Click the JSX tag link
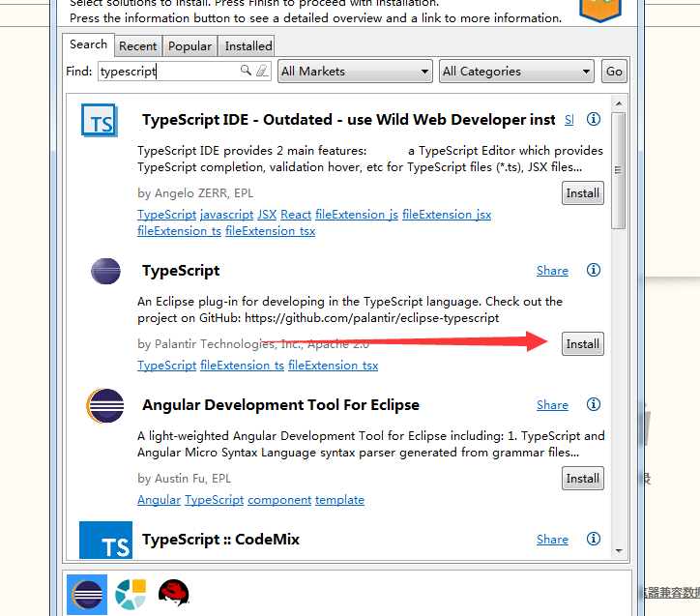This screenshot has width=700, height=616. click(267, 215)
